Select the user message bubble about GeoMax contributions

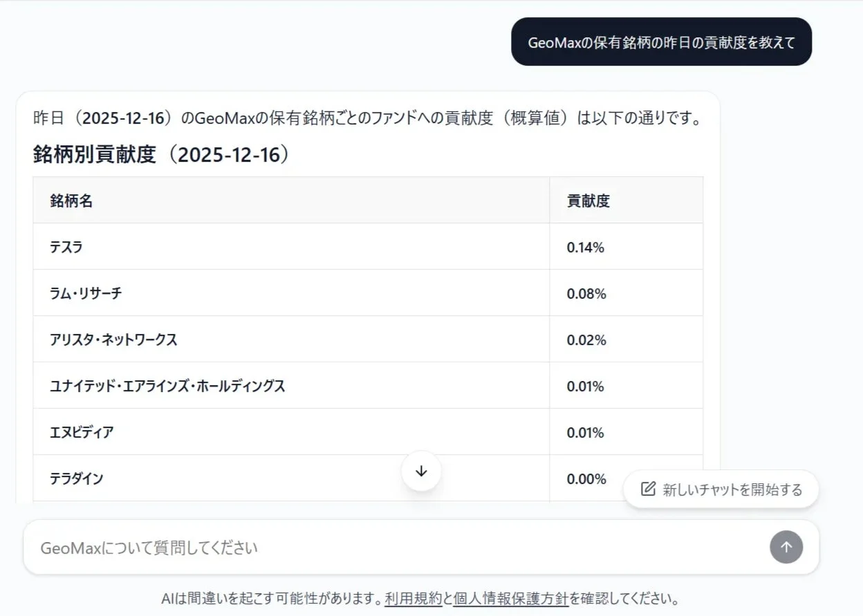pos(660,41)
